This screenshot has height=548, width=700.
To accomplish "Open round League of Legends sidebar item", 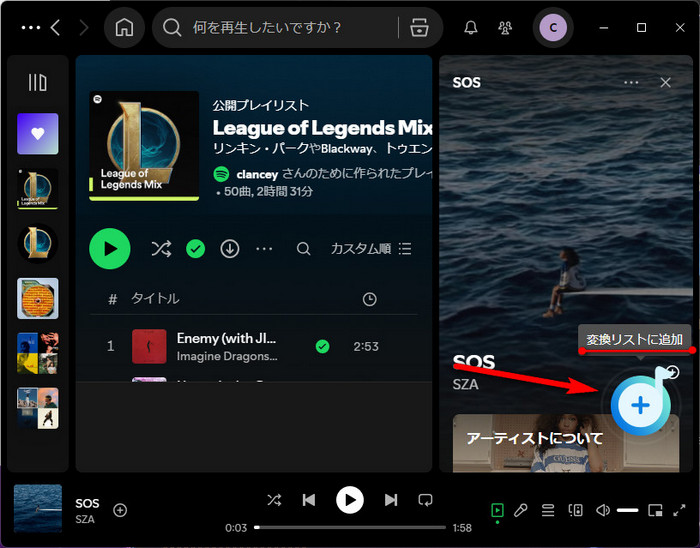I will point(38,243).
